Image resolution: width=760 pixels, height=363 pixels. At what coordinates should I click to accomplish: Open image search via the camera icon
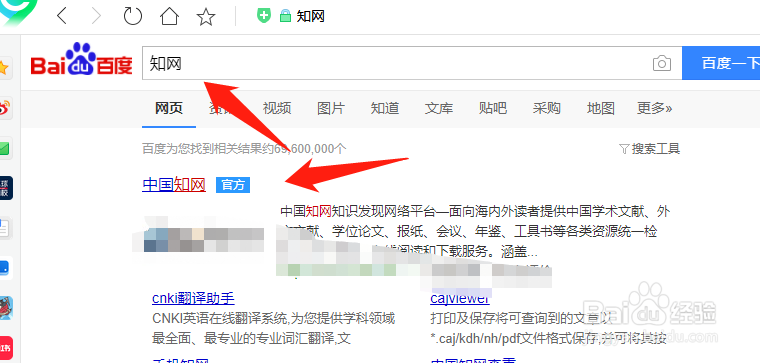(x=662, y=63)
